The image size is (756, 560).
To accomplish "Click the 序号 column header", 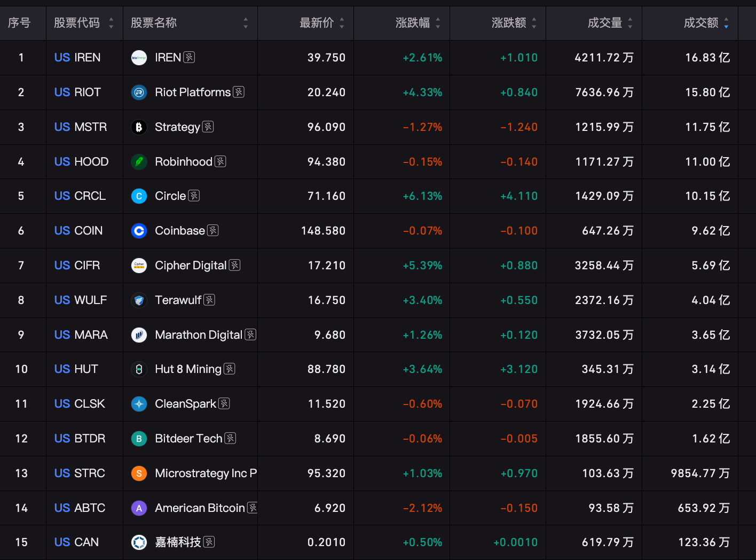I will click(x=19, y=23).
